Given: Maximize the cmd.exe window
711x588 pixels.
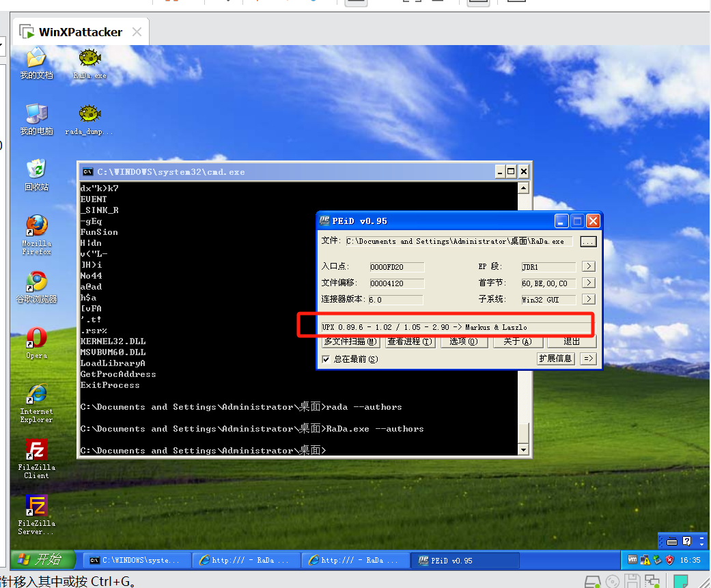Looking at the screenshot, I should coord(511,171).
